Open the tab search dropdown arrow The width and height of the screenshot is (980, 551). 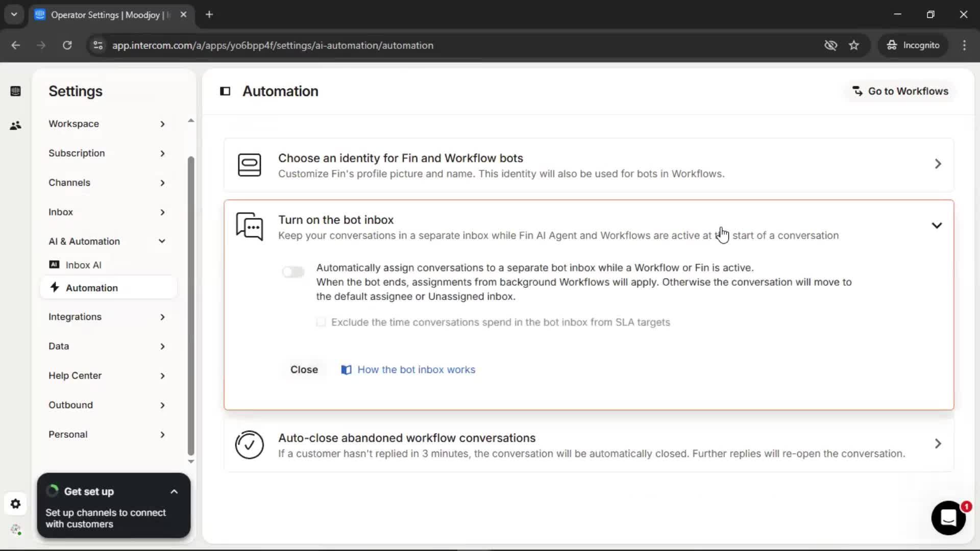click(x=14, y=14)
